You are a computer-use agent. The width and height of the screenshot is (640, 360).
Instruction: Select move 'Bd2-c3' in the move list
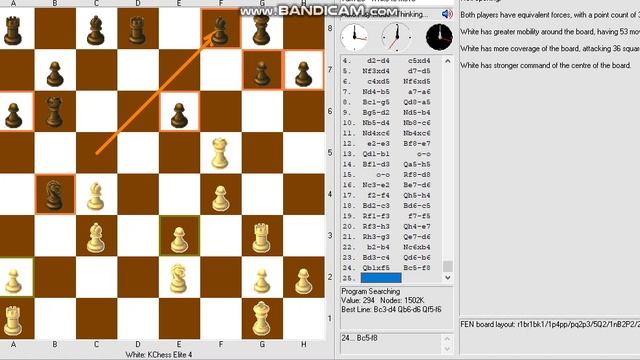coord(376,206)
